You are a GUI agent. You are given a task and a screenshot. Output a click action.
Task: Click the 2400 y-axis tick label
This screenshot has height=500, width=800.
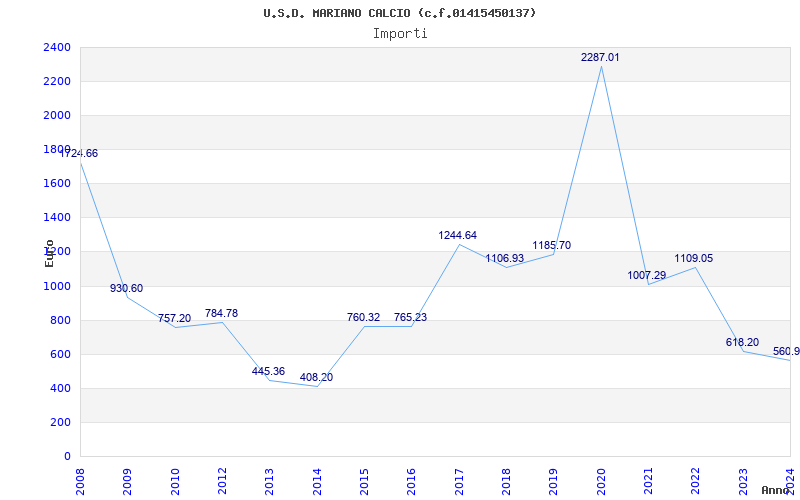(57, 47)
